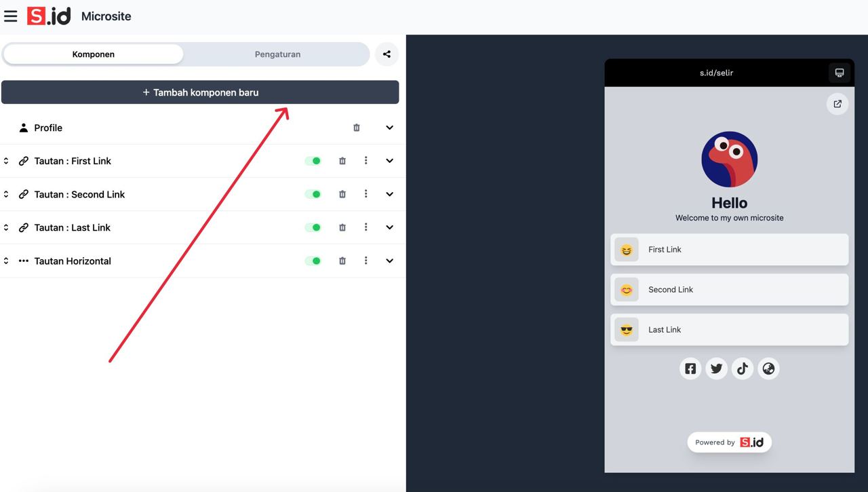Image resolution: width=868 pixels, height=492 pixels.
Task: Delete the Profile component via trash icon
Action: point(357,128)
